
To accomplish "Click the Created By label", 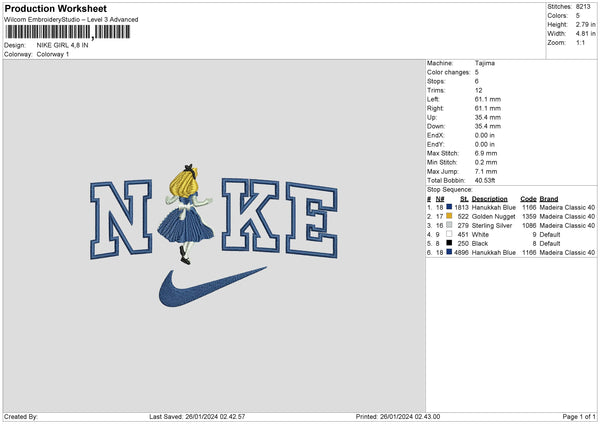I will pos(21,416).
